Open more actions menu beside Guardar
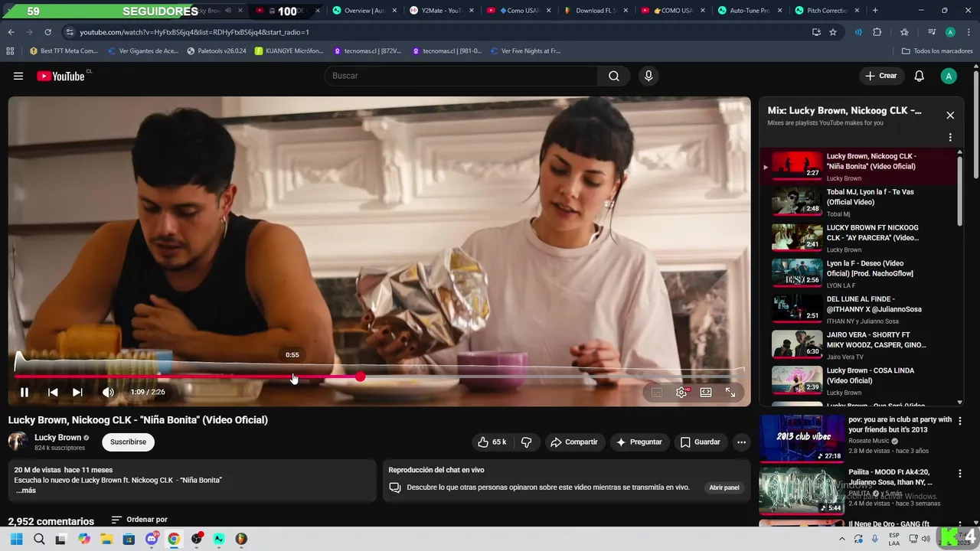This screenshot has height=551, width=980. click(x=741, y=442)
